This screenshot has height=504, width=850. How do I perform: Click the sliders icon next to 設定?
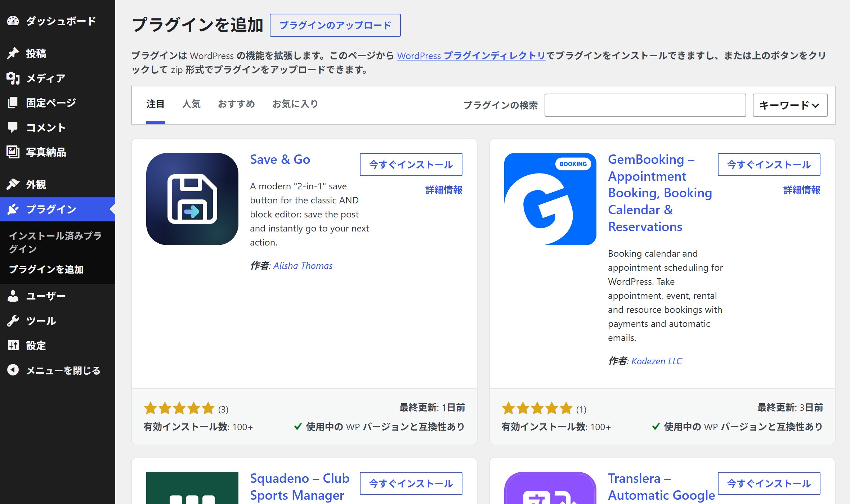pyautogui.click(x=13, y=345)
